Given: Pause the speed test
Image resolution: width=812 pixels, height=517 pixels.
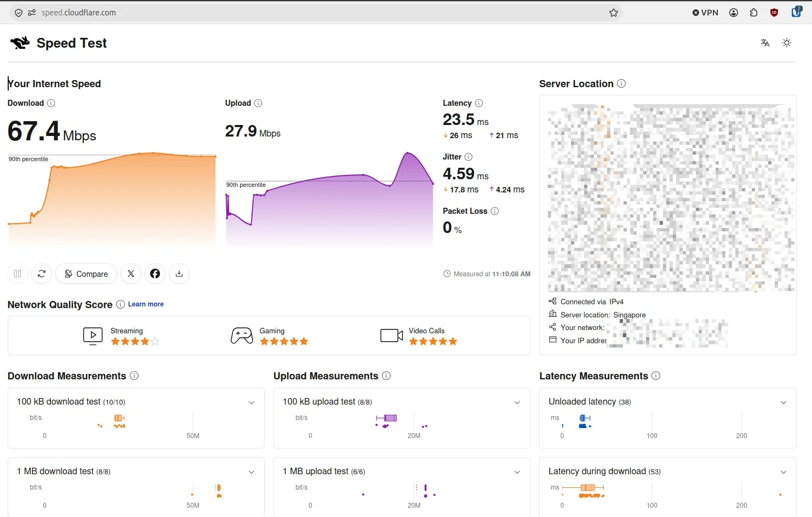Looking at the screenshot, I should [x=18, y=274].
